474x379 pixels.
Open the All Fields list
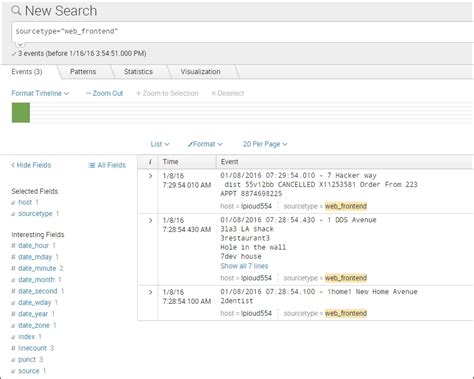tap(107, 165)
